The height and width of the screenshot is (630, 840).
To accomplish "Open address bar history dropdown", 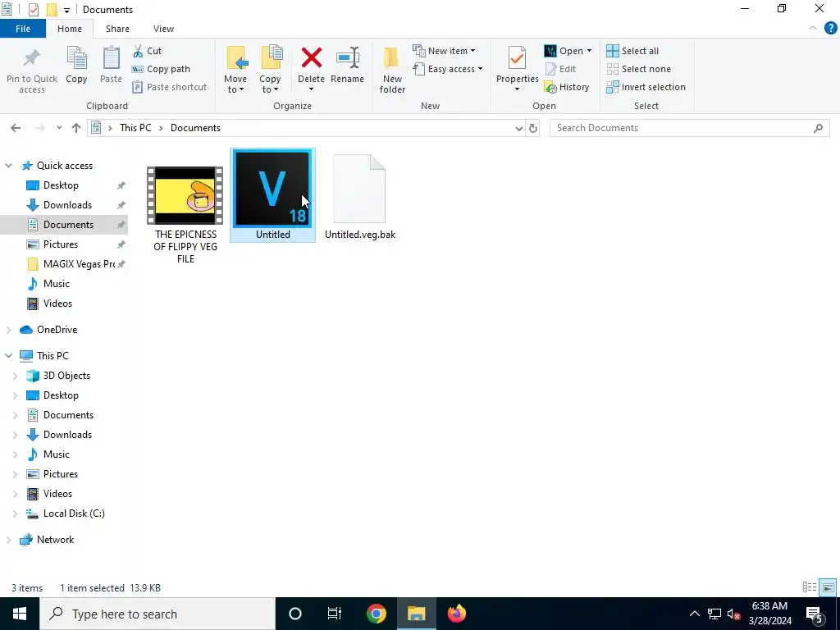I will [x=518, y=128].
